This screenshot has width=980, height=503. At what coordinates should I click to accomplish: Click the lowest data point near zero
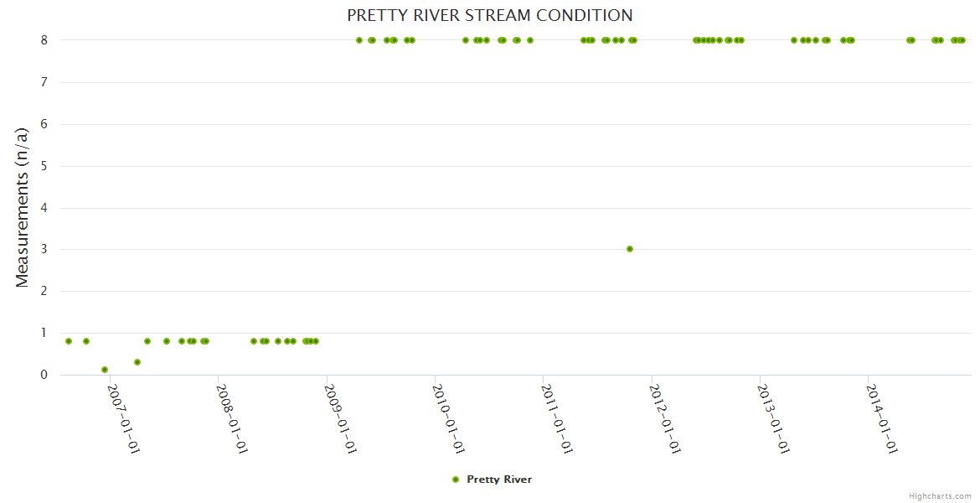point(105,370)
